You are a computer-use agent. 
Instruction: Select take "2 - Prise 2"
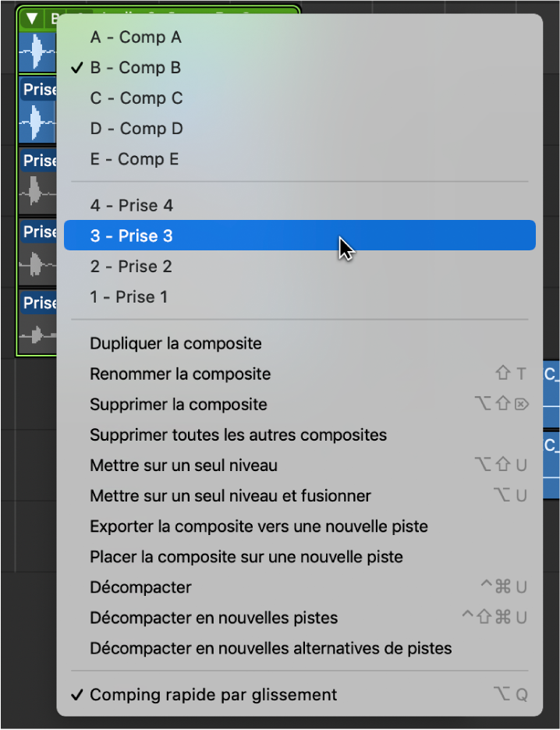pyautogui.click(x=131, y=265)
